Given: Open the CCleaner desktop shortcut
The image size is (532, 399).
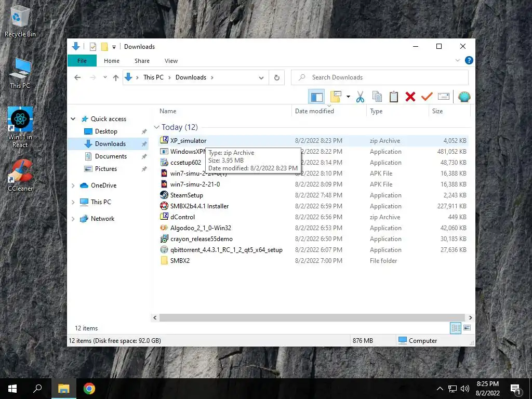Looking at the screenshot, I should [x=20, y=176].
